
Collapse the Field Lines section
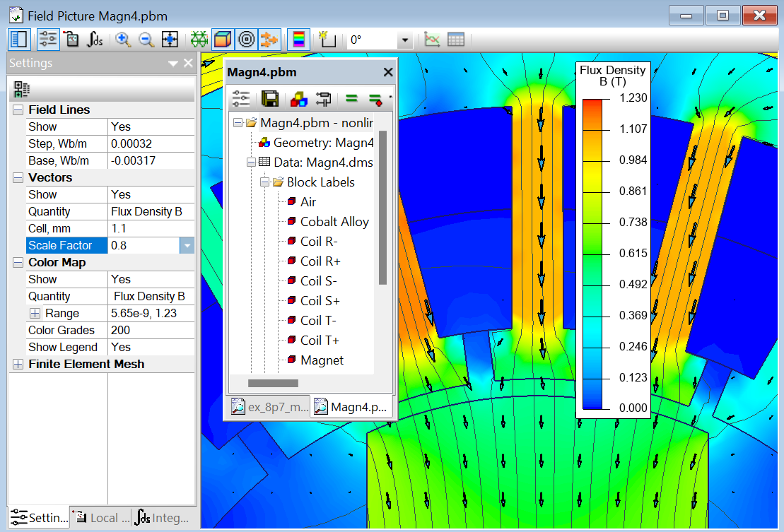click(18, 110)
